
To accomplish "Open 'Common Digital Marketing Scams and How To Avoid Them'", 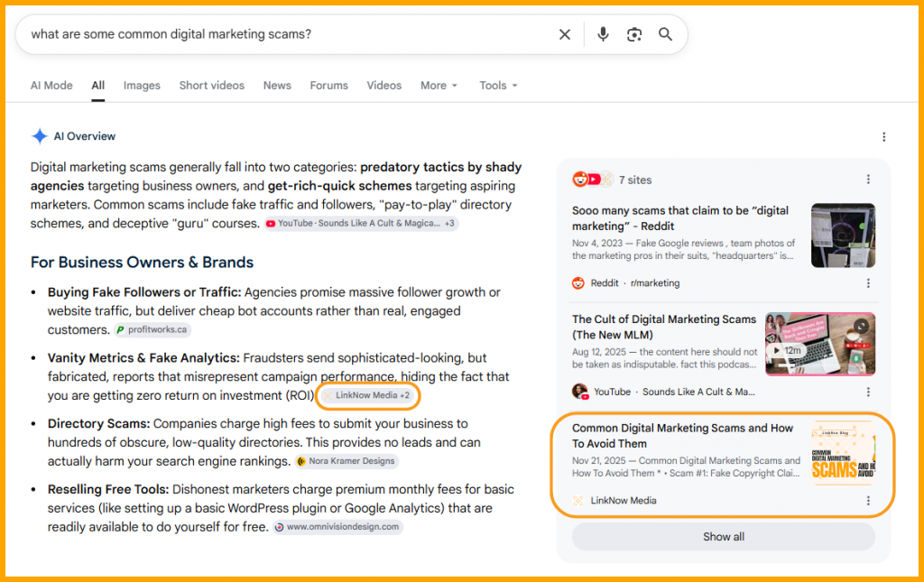I will point(682,436).
